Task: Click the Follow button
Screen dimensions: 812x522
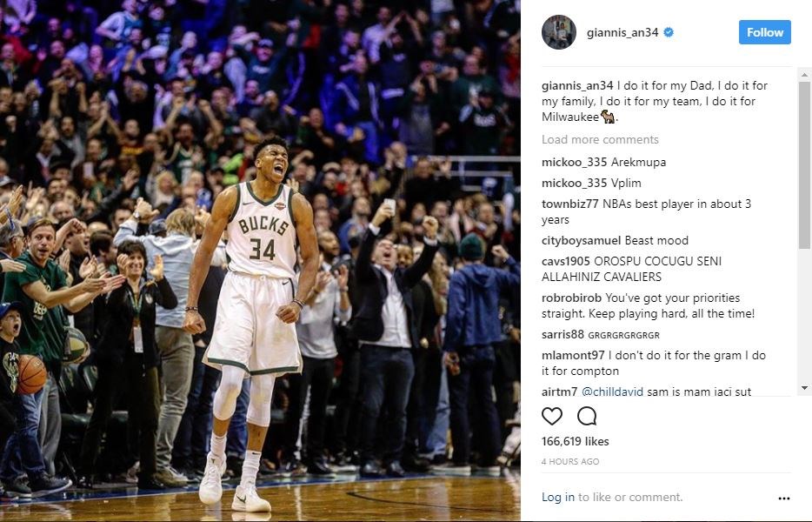Action: [764, 32]
